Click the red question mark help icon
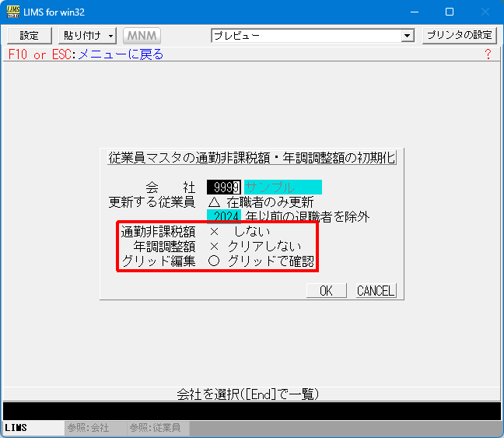 pyautogui.click(x=488, y=54)
